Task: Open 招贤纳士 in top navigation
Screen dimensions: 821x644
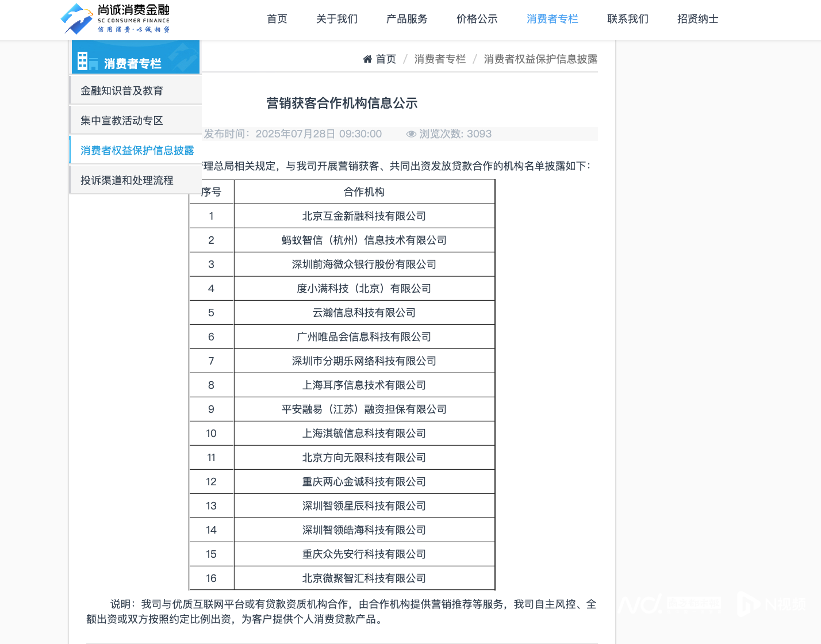Action: [698, 19]
